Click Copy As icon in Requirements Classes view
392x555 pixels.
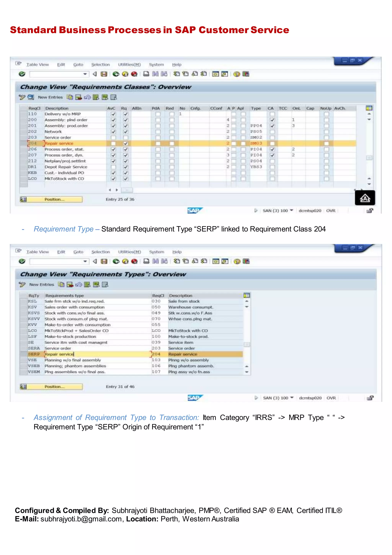coord(70,97)
